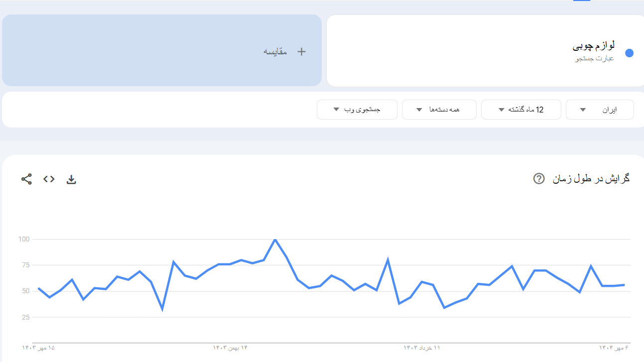Expand the 12 ماه گذشته time range
This screenshot has height=362, width=644.
tap(520, 110)
